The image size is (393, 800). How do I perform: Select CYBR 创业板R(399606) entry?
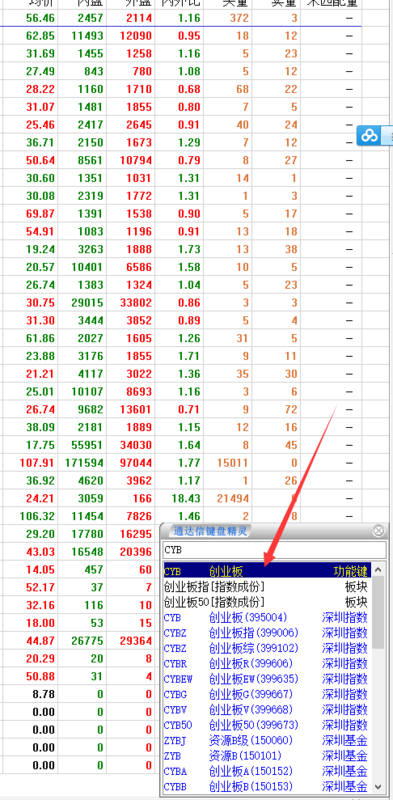click(266, 663)
